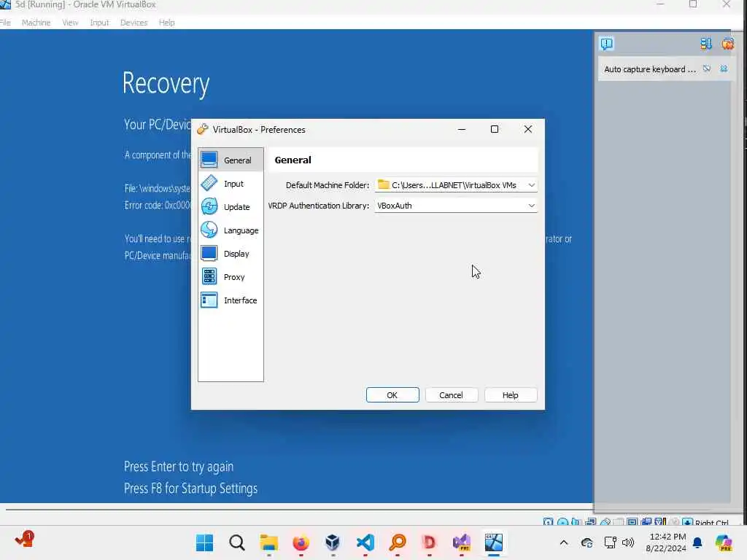Open the View menu
The image size is (747, 560).
[x=70, y=23]
